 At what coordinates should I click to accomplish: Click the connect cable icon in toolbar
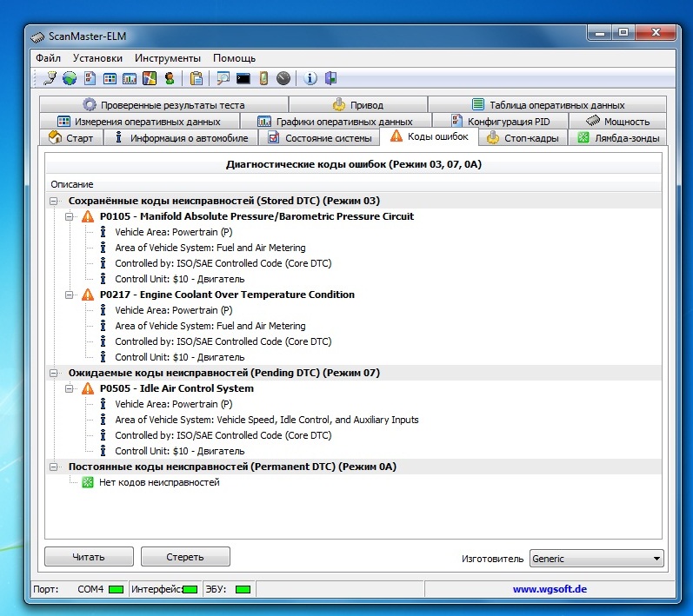(50, 78)
